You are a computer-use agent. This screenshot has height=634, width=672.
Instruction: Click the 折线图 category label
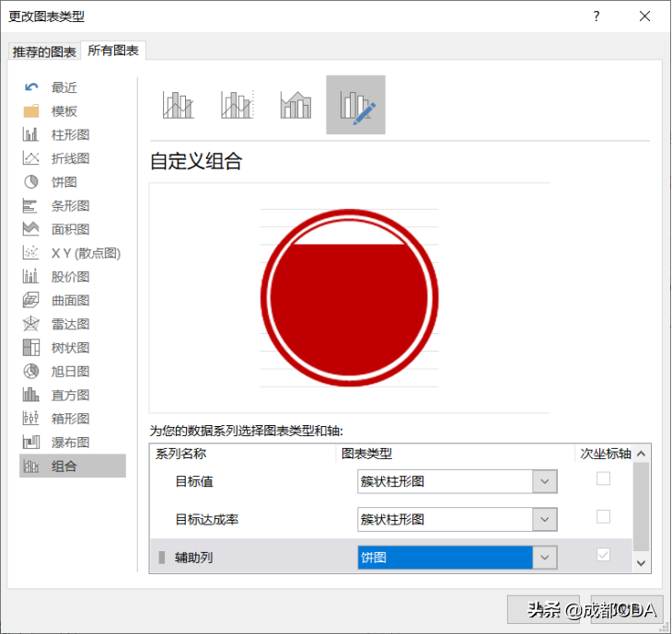70,158
